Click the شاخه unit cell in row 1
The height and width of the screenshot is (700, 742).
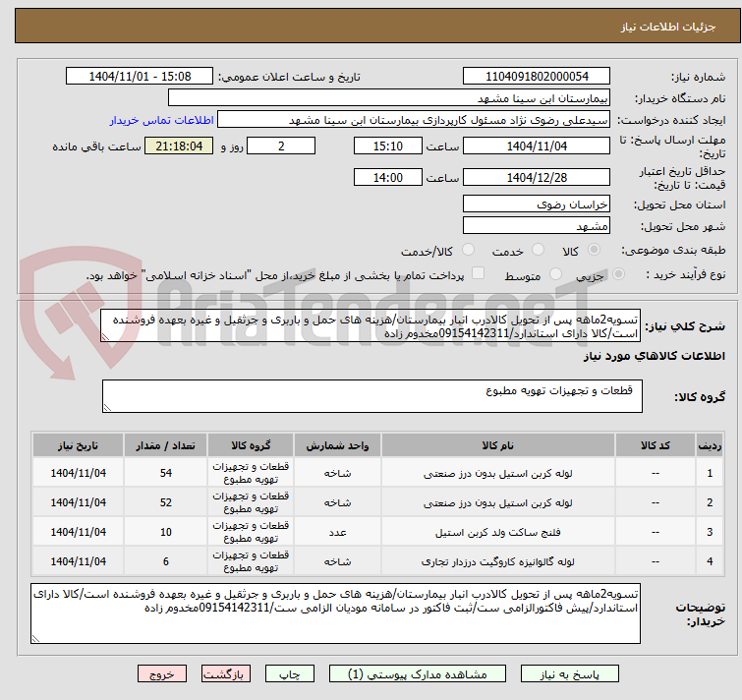coord(337,473)
